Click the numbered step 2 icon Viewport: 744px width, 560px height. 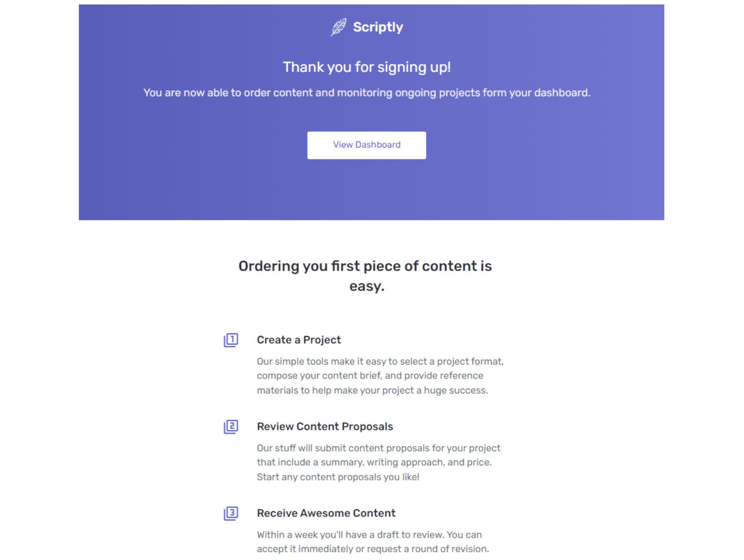pyautogui.click(x=231, y=426)
